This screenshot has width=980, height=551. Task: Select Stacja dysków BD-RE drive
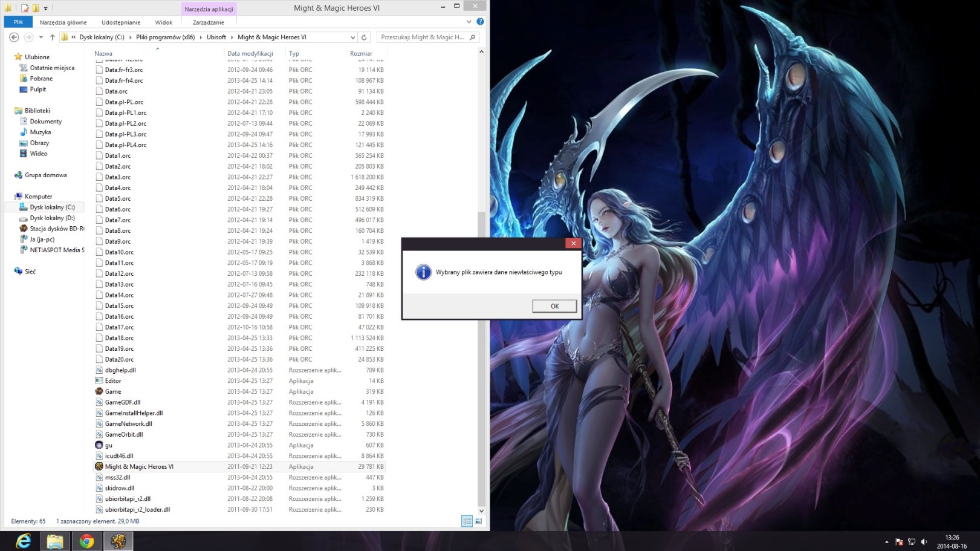click(x=57, y=229)
